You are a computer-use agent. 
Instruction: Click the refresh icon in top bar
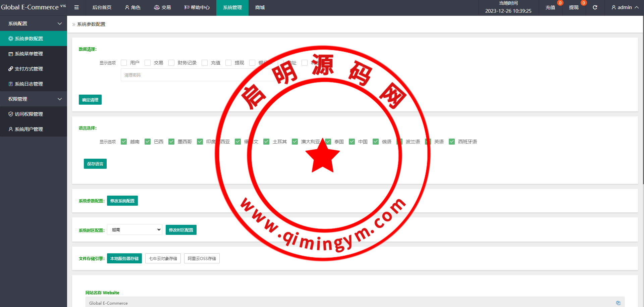(595, 7)
